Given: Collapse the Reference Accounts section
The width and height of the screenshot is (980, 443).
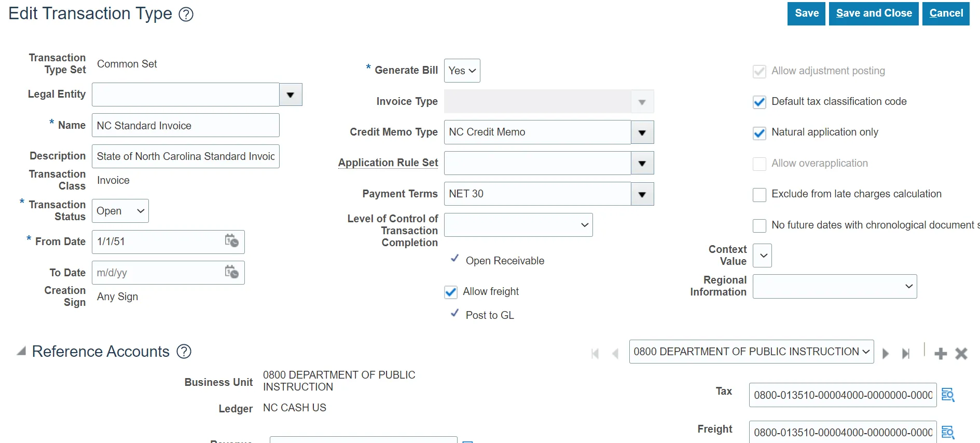Looking at the screenshot, I should tap(21, 352).
